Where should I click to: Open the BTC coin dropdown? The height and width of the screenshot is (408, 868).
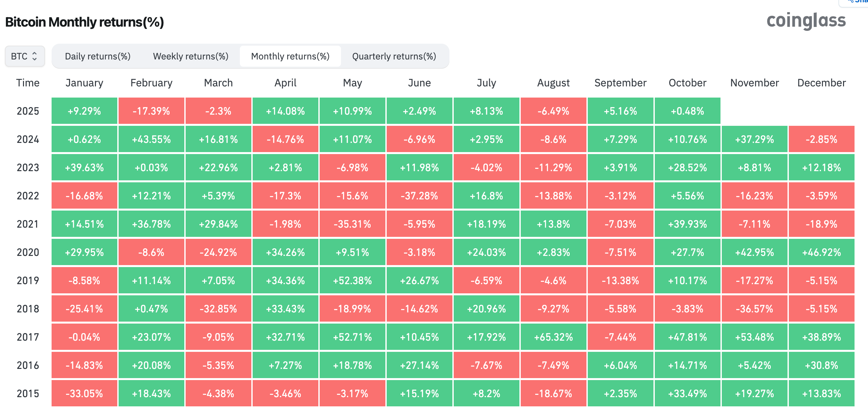(24, 56)
